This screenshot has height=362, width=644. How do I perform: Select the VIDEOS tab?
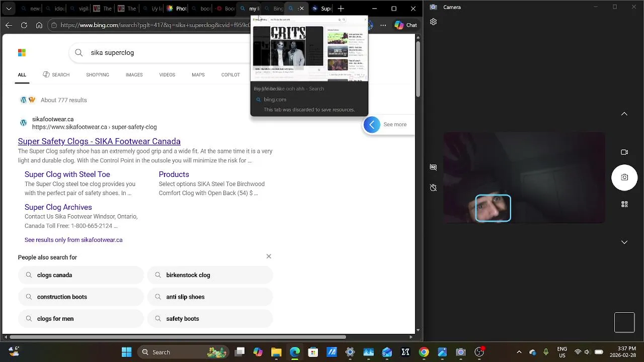point(167,74)
